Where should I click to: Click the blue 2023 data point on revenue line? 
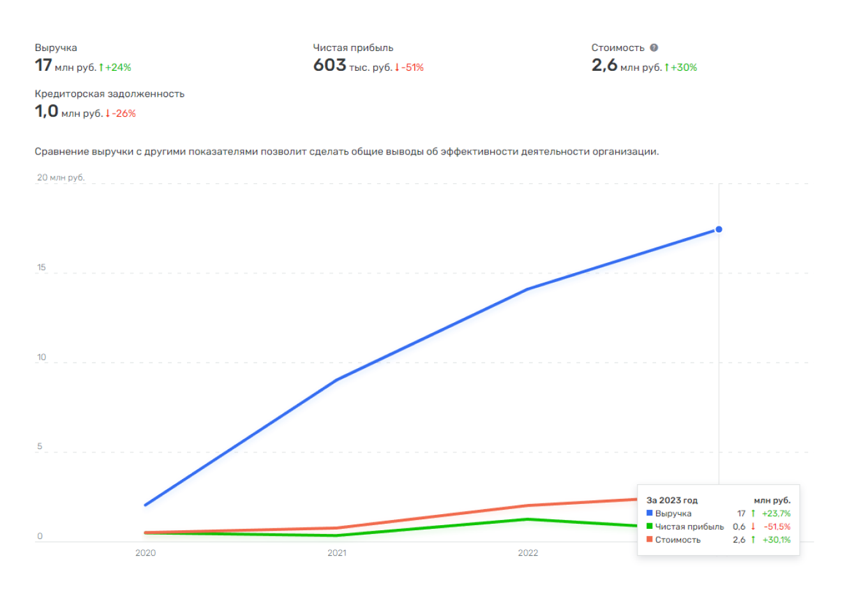point(719,229)
